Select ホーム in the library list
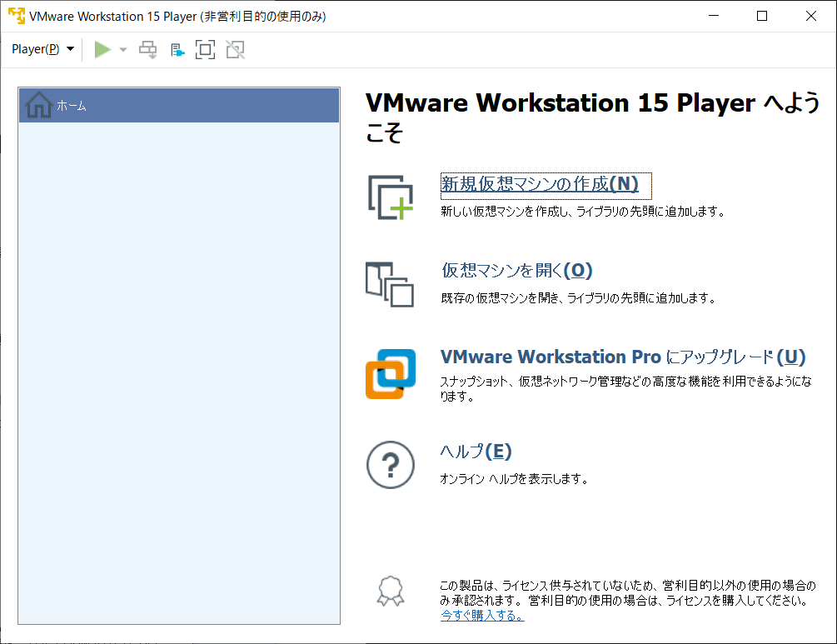Image resolution: width=837 pixels, height=644 pixels. (179, 105)
